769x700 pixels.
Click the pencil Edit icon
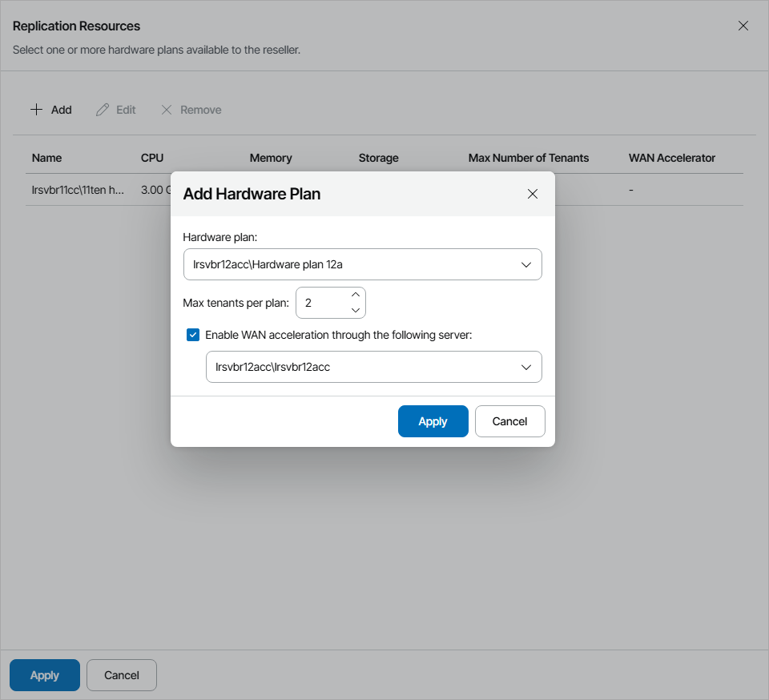pyautogui.click(x=103, y=110)
